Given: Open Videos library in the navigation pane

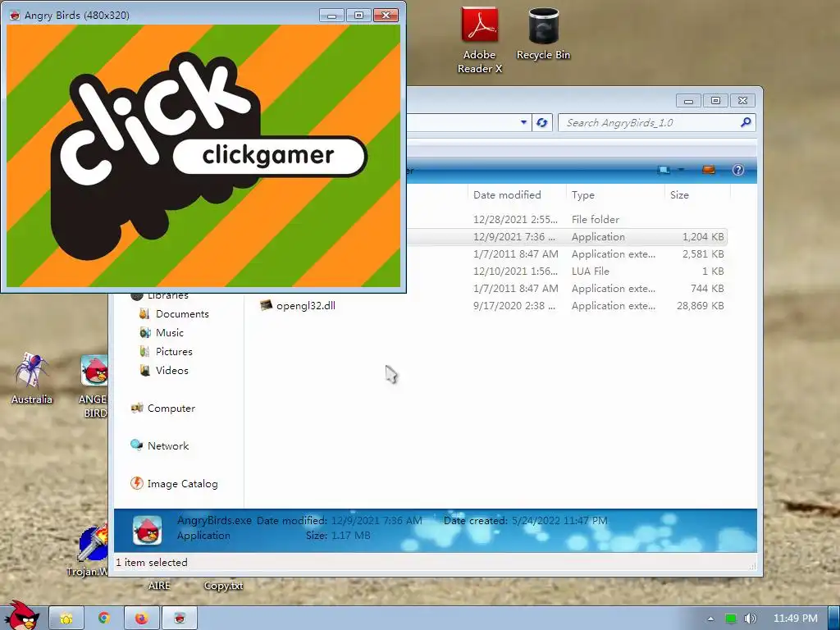Looking at the screenshot, I should pyautogui.click(x=172, y=370).
